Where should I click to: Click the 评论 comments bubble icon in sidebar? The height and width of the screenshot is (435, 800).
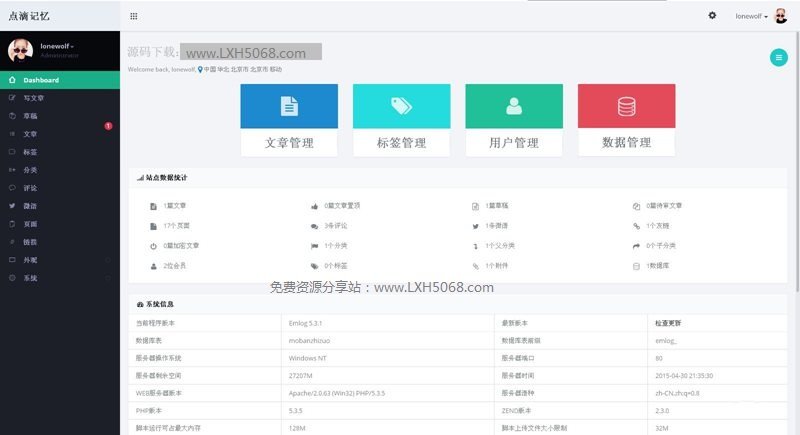pos(12,188)
